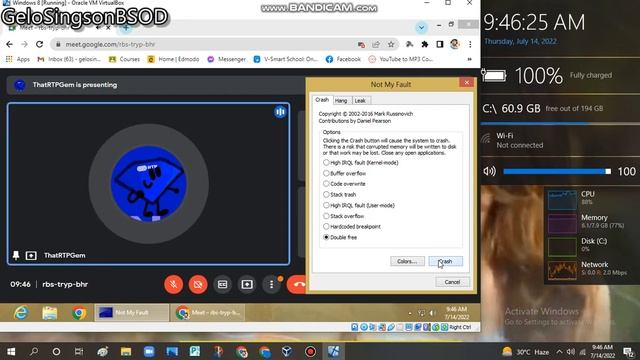This screenshot has width=640, height=360.
Task: Open Chrome three-dot menu
Action: 470,44
